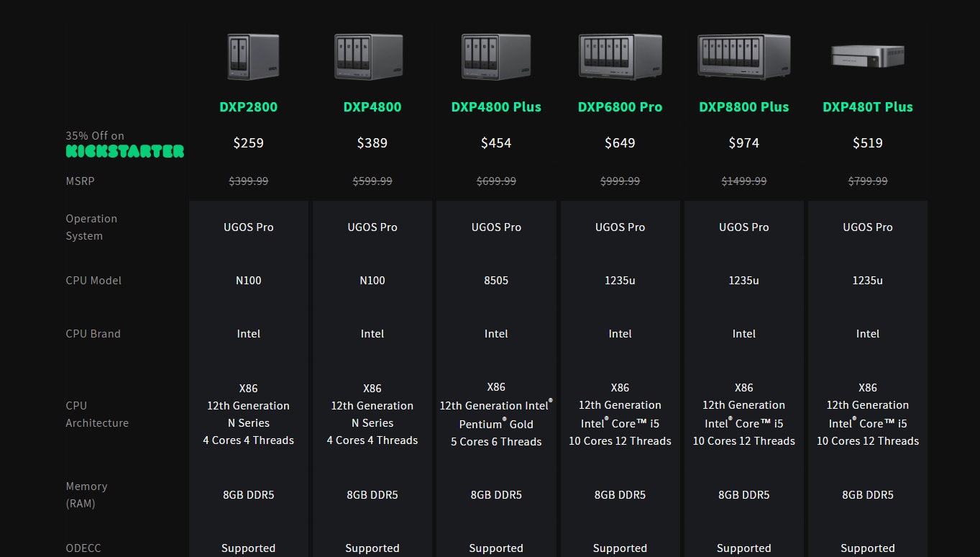Open the DXP480T Plus product image
This screenshot has height=557, width=980.
(x=867, y=56)
